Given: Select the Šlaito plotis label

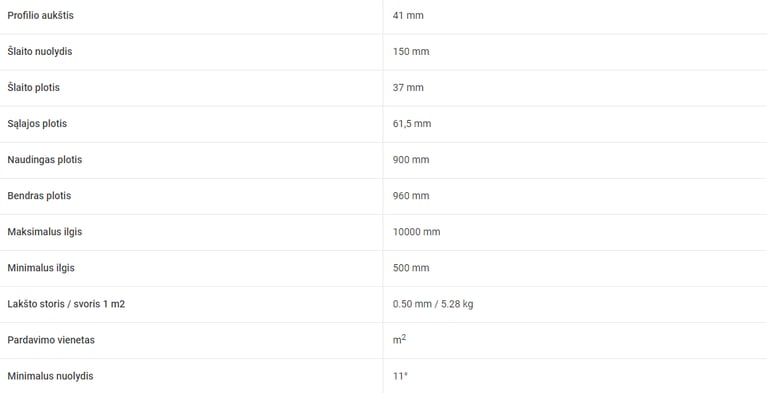Looking at the screenshot, I should click(x=33, y=88).
